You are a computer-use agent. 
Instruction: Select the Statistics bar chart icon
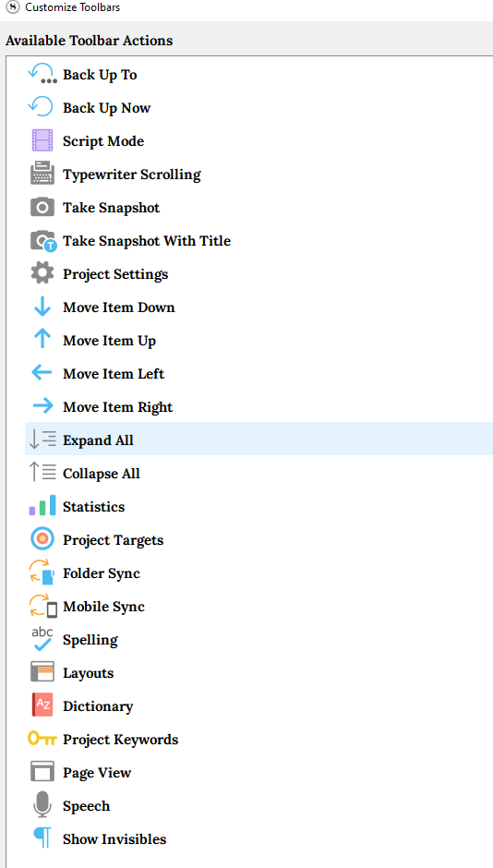pyautogui.click(x=42, y=505)
